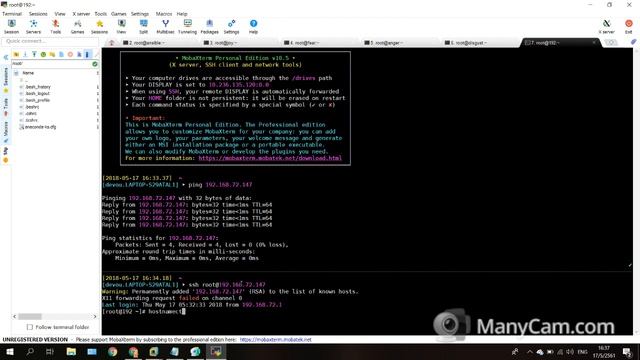Launch MultiExec mode from the toolbar
Viewport: 640px width, 360px height.
coord(165,27)
